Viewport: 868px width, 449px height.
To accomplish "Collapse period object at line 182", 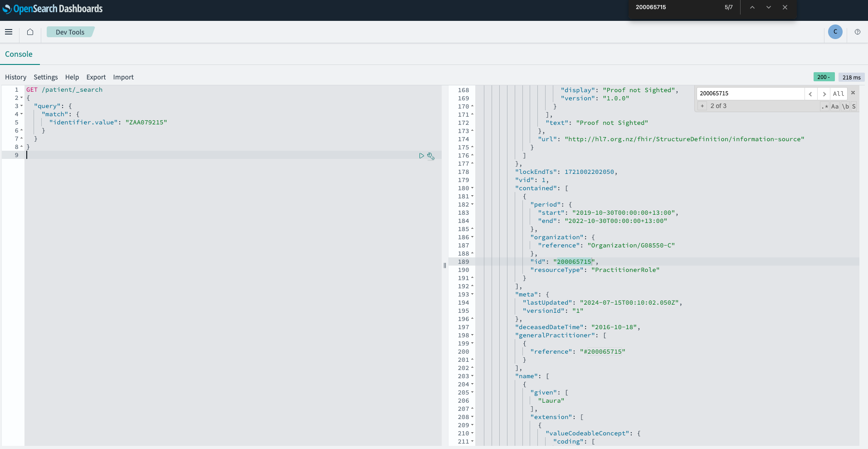I will [x=472, y=205].
